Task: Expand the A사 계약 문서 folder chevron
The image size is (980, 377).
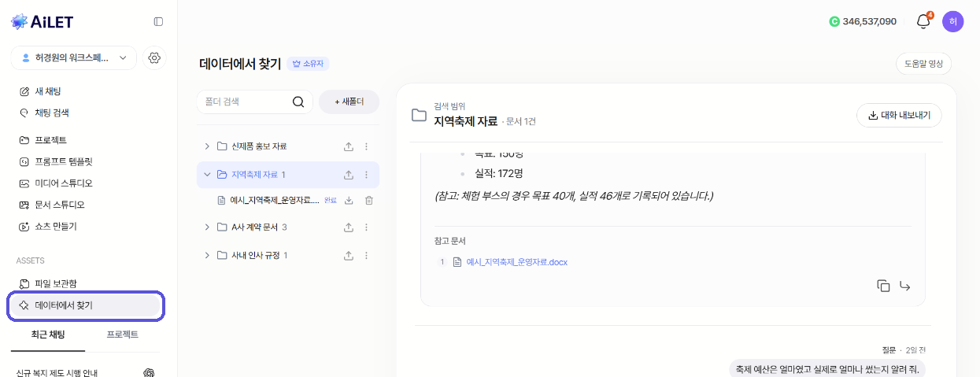Action: 207,227
